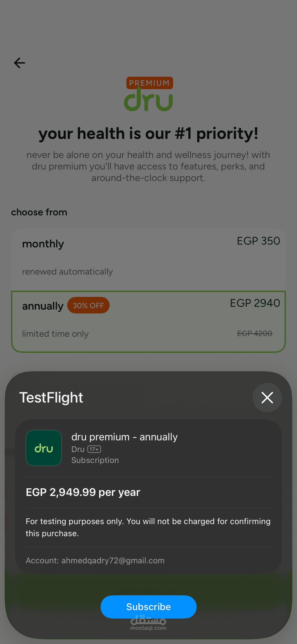This screenshot has height=644, width=297.
Task: Tap "EGP 2,949.99 per year" price line
Action: pos(83,492)
